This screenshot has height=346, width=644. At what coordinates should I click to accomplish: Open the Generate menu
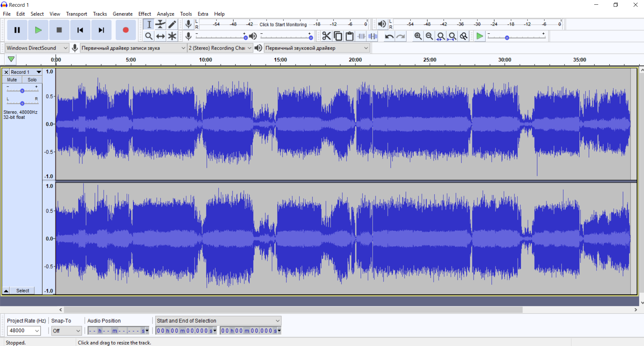click(123, 14)
